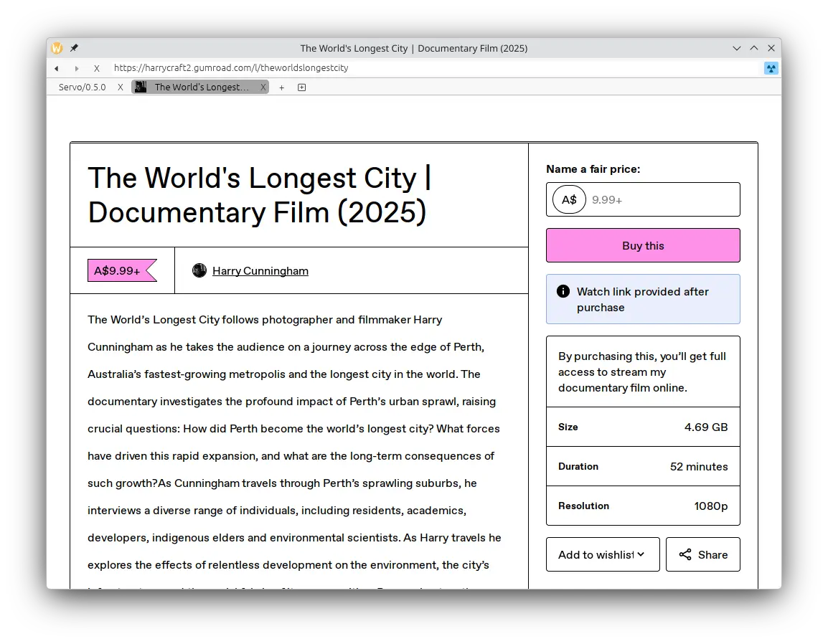This screenshot has height=644, width=828.
Task: Click 'Watch link provided after purchase' text
Action: (643, 299)
